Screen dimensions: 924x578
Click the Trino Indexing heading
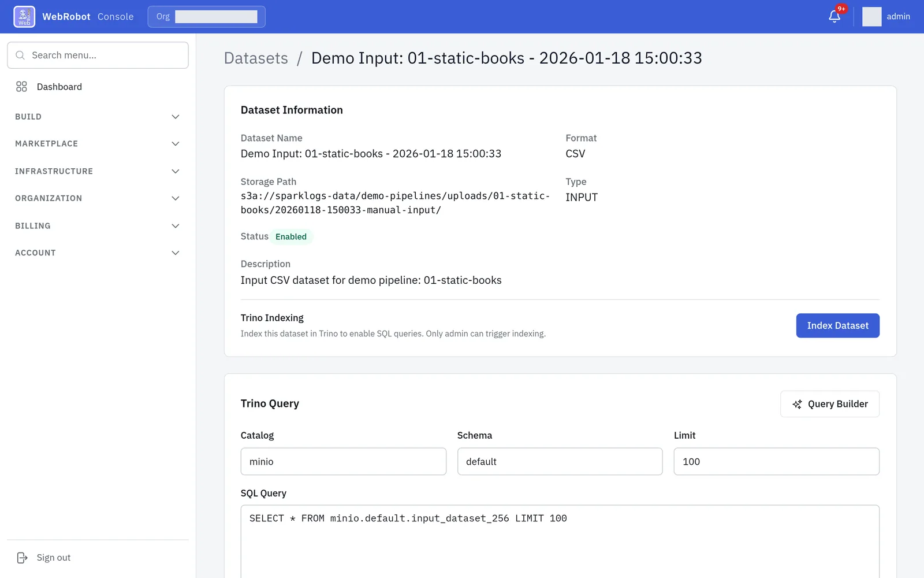[x=272, y=318]
